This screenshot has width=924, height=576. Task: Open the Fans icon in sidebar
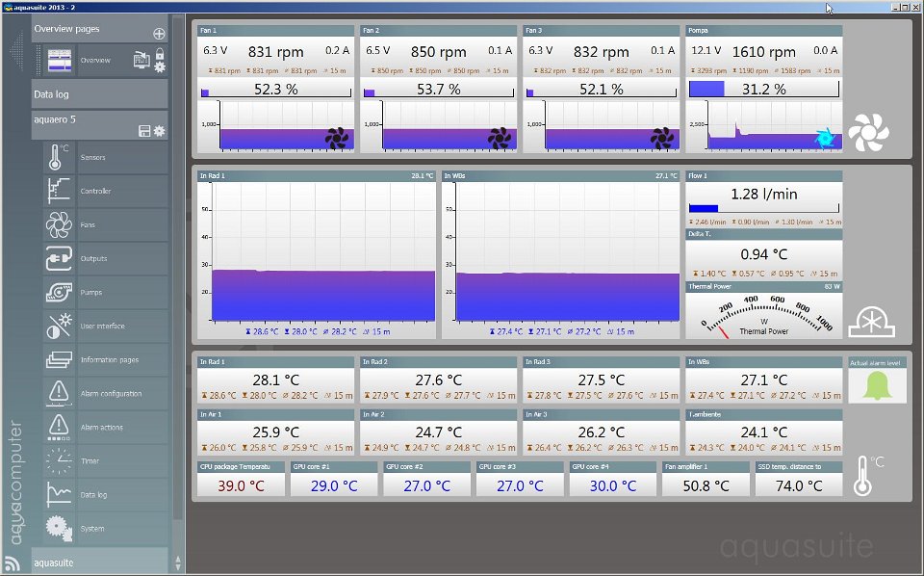point(59,224)
